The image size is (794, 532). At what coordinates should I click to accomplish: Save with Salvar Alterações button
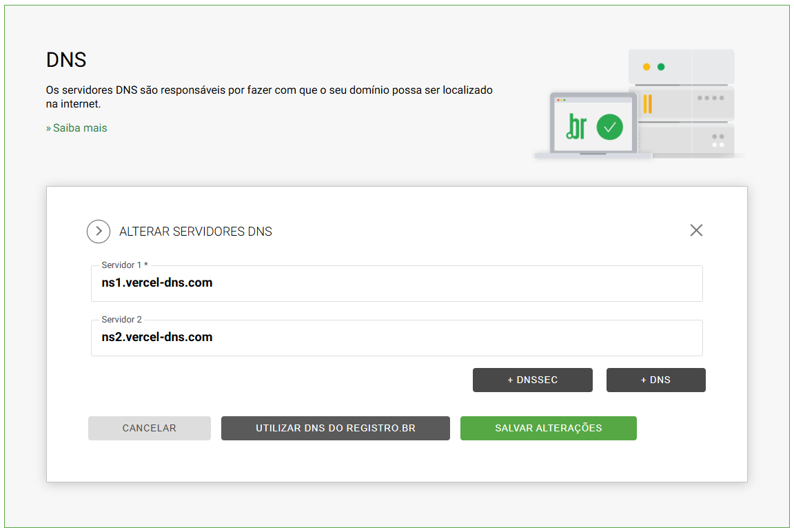(x=548, y=428)
